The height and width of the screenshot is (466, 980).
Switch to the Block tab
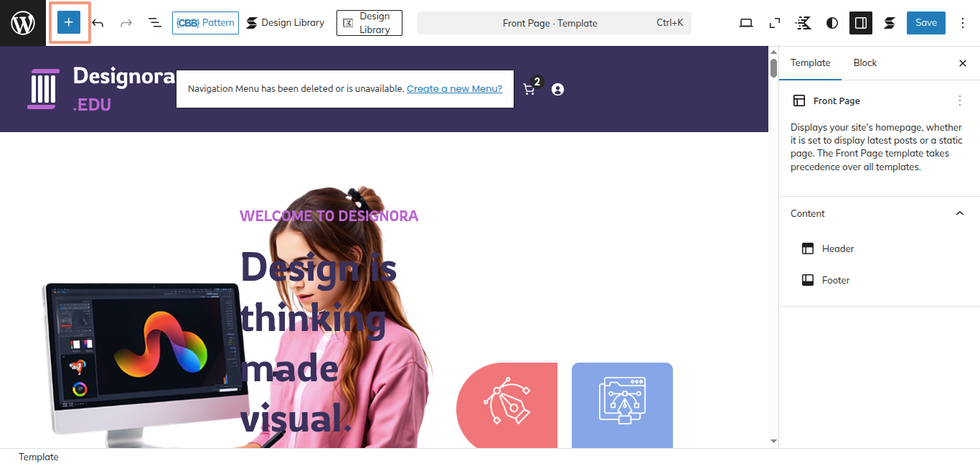[865, 63]
